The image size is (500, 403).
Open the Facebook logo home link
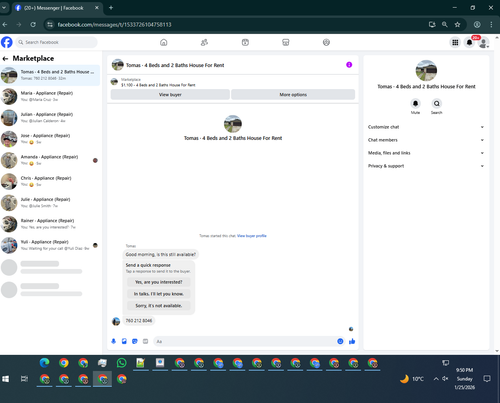[7, 42]
